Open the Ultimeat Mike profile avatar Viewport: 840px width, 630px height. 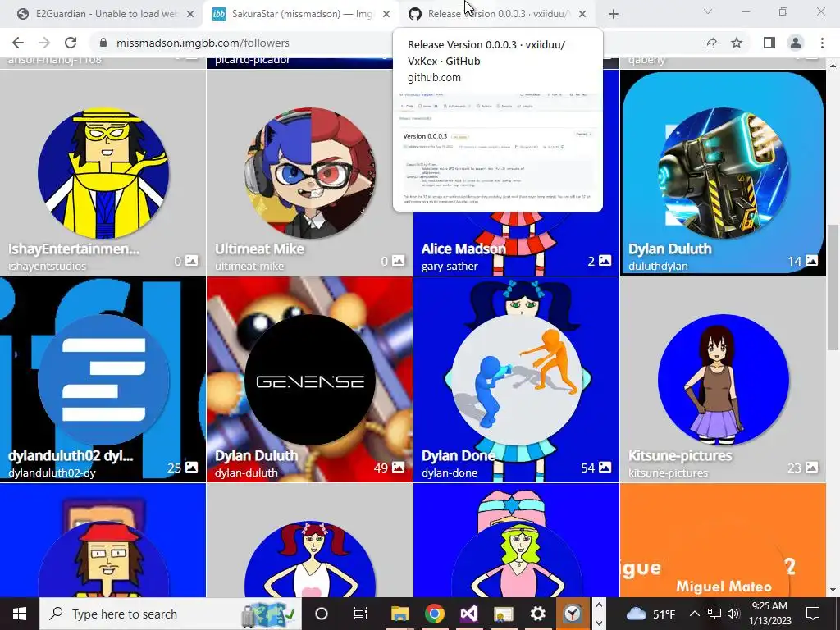(309, 173)
